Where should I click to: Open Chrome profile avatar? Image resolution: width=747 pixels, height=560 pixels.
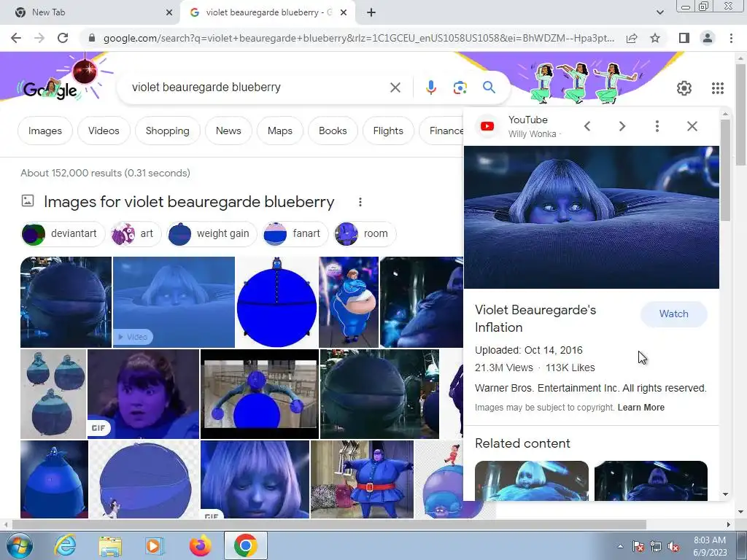(x=708, y=38)
